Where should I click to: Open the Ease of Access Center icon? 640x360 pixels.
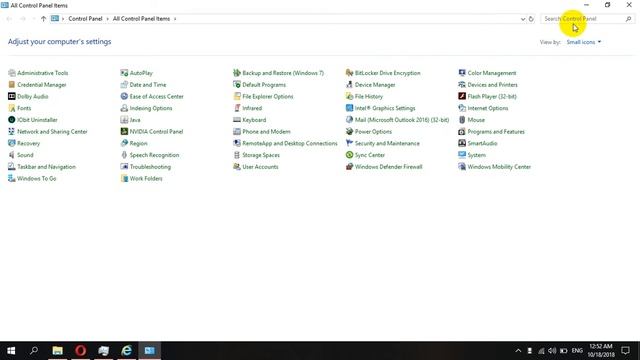124,96
